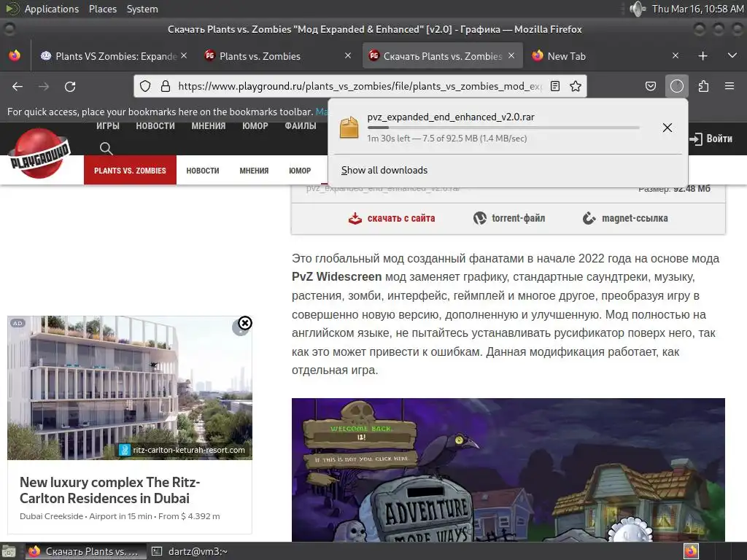Close the Plants vs. Zombies tab
Image resolution: width=747 pixels, height=560 pixels.
(348, 55)
